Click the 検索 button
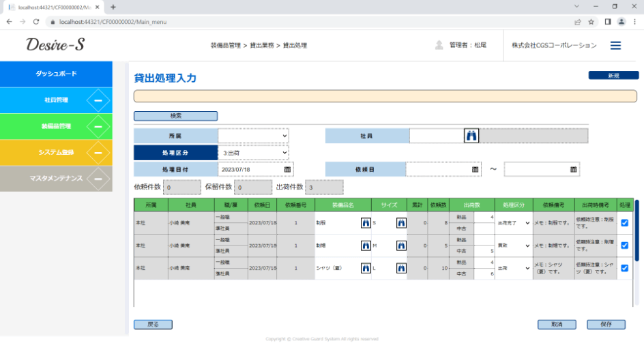This screenshot has width=644, height=345. point(176,116)
